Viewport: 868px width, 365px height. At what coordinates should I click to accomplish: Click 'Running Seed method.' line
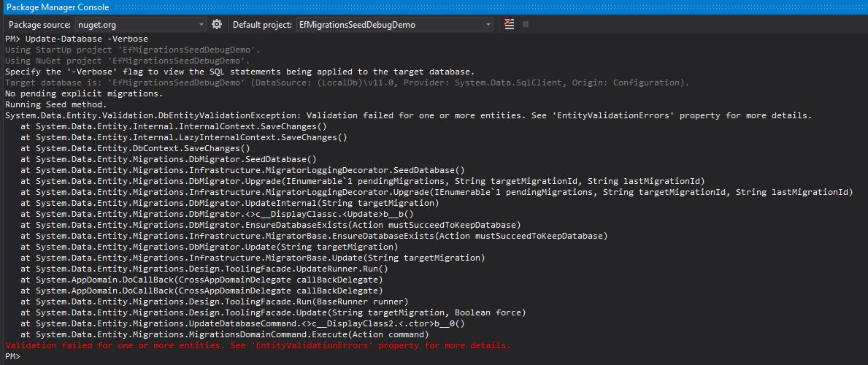(56, 104)
